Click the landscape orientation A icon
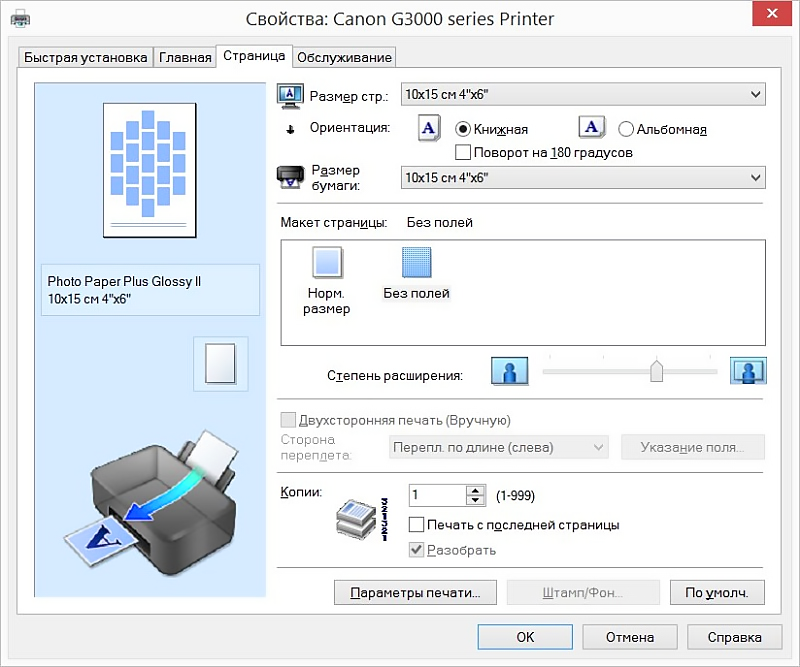Screen dimensions: 800x667 592,127
